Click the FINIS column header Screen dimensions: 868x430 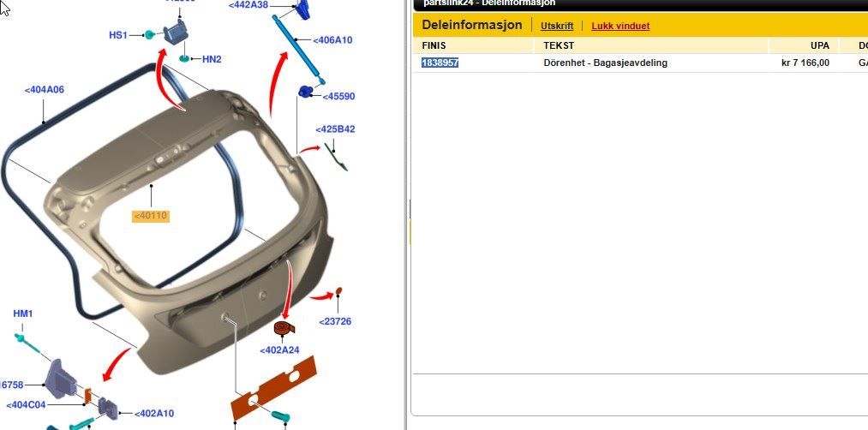tap(434, 45)
